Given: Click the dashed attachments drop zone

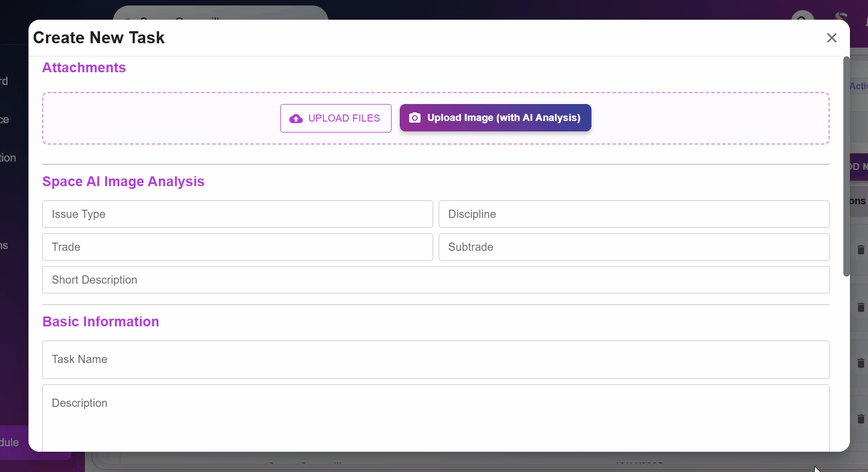Looking at the screenshot, I should [164, 118].
